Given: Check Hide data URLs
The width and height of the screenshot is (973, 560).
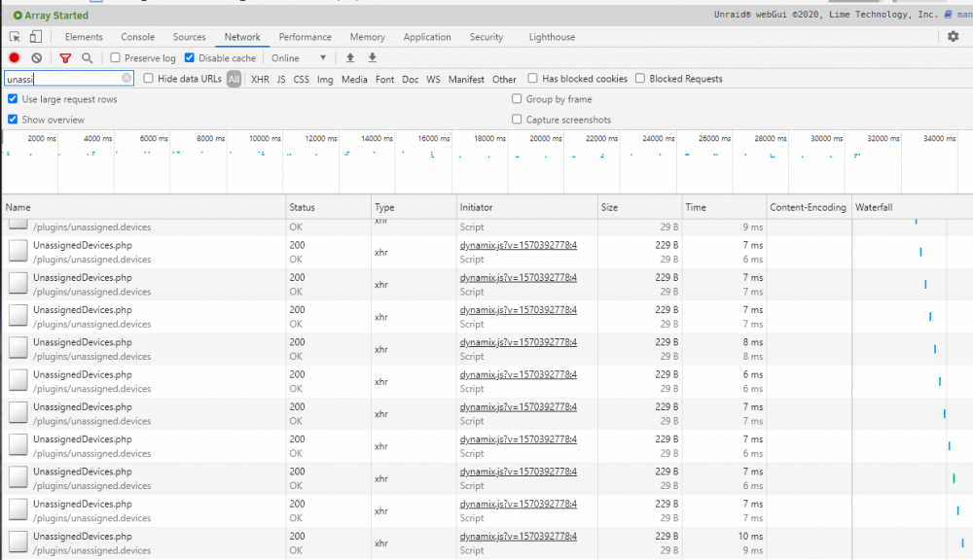Looking at the screenshot, I should point(148,78).
